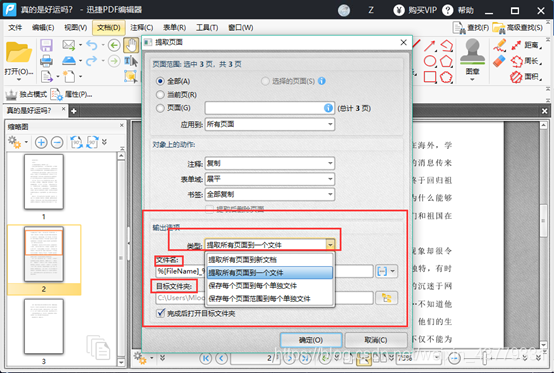Click the page range input field
554x373 pixels.
[x=270, y=108]
